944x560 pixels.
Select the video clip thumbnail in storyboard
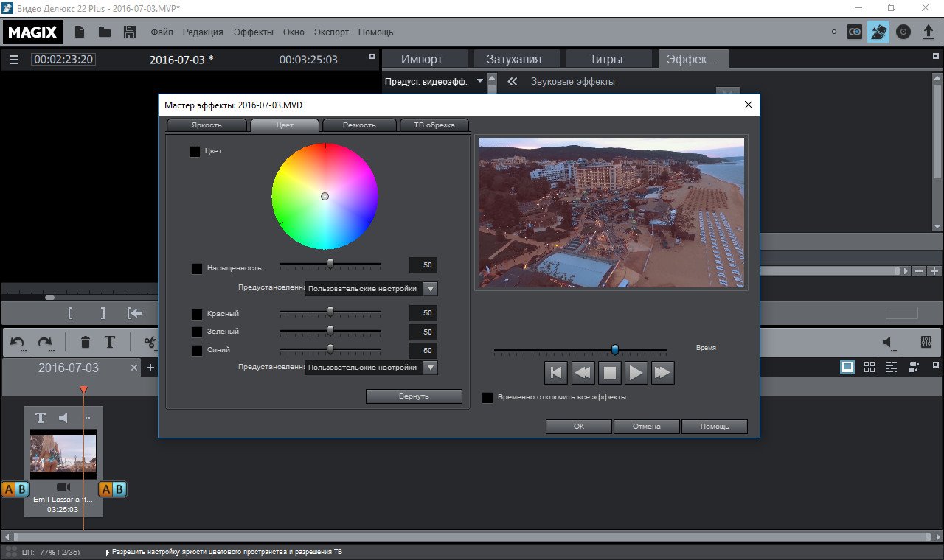[63, 453]
